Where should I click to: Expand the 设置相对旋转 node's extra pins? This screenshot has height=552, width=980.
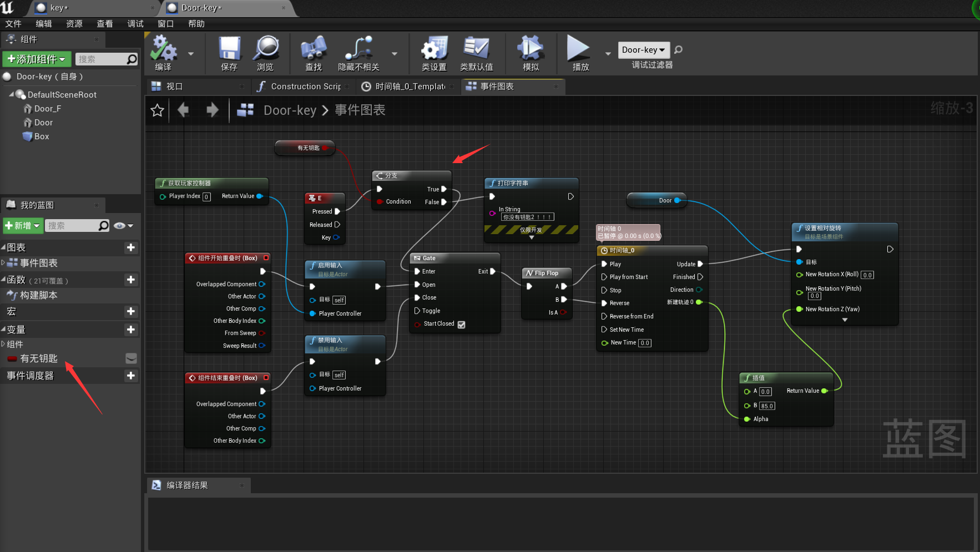tap(845, 320)
